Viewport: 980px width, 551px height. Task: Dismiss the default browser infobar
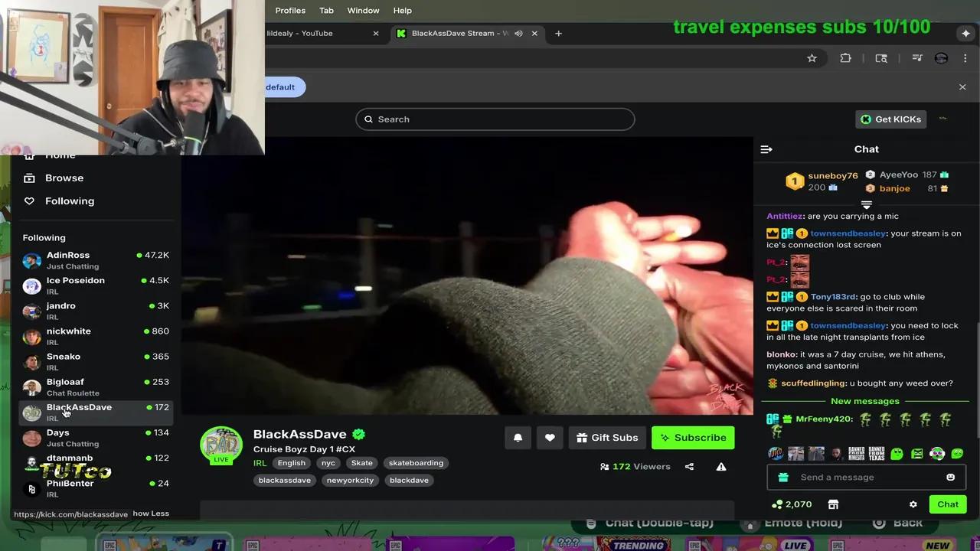pyautogui.click(x=962, y=87)
